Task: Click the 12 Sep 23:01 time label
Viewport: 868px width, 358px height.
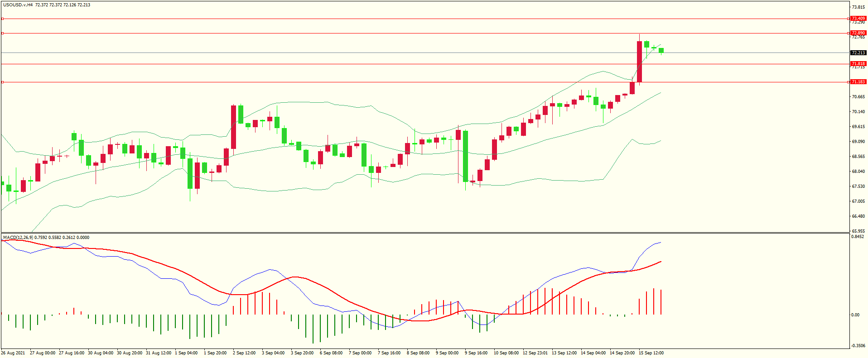Action: tap(535, 353)
